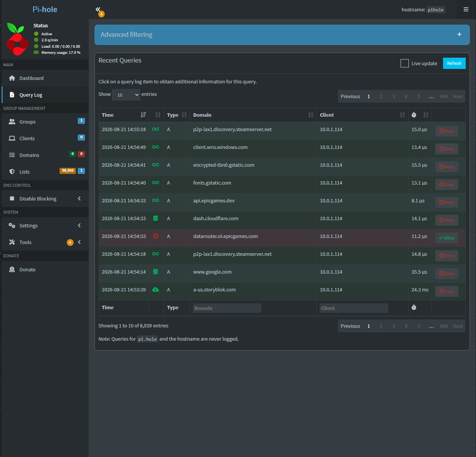Open the Show entries count dropdown
This screenshot has height=457, width=476.
pyautogui.click(x=126, y=95)
